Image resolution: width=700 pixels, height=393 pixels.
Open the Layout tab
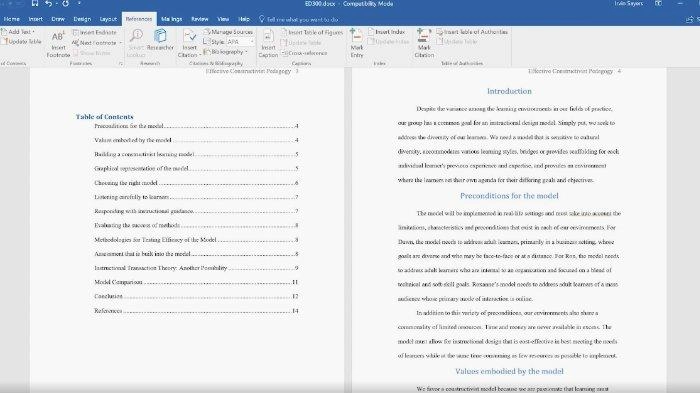108,19
